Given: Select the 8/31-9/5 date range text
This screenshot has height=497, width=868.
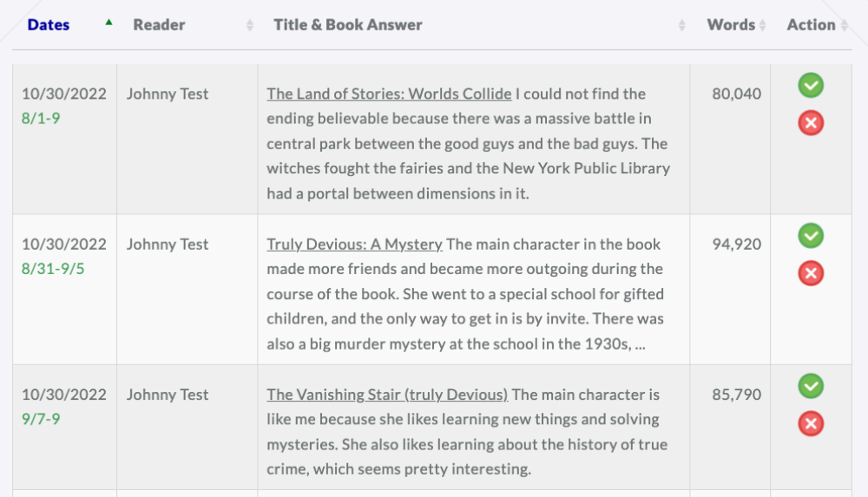Looking at the screenshot, I should click(53, 269).
